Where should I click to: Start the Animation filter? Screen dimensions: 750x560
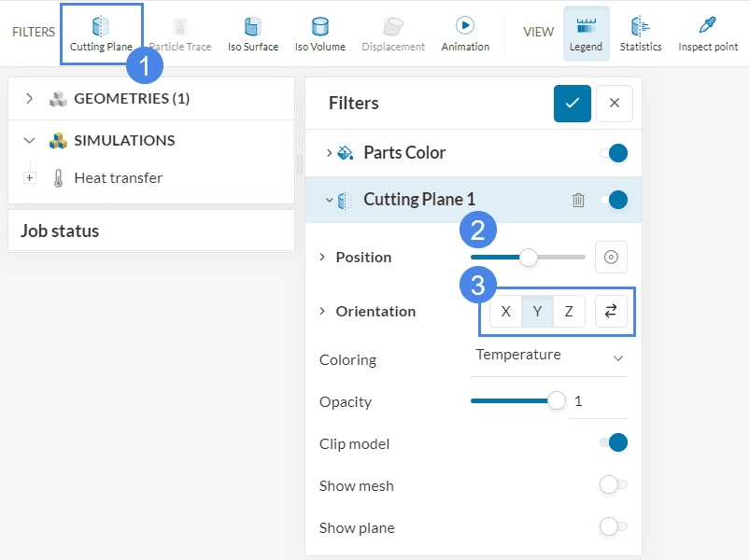pos(465,33)
